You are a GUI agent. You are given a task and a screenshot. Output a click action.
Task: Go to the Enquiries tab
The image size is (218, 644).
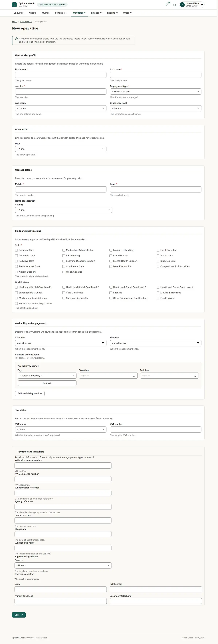19,13
